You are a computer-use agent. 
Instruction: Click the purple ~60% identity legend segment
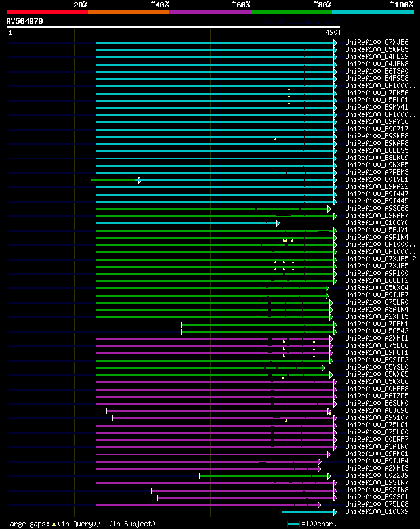point(210,12)
